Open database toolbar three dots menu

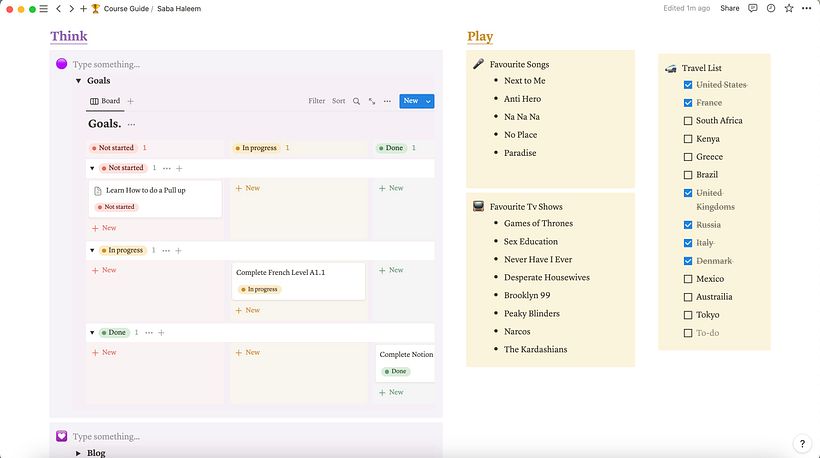[387, 101]
